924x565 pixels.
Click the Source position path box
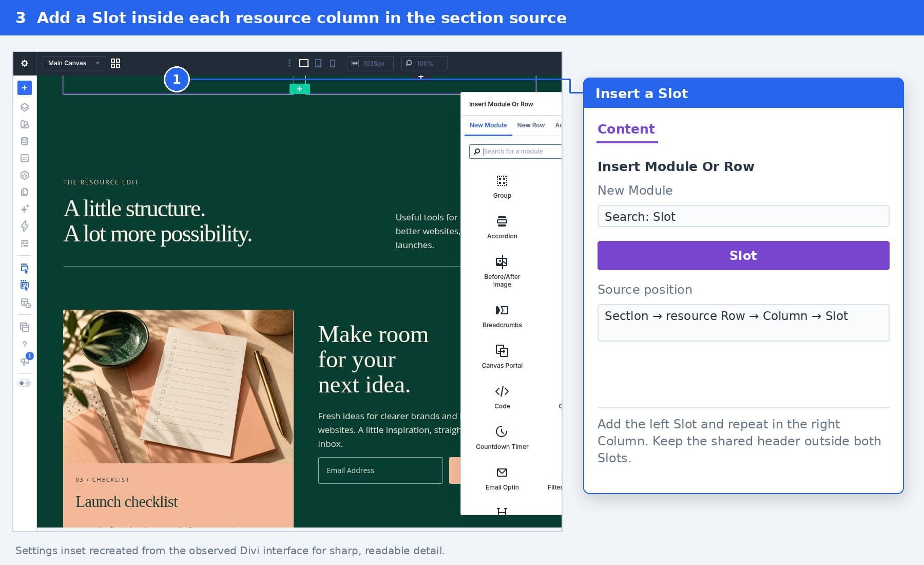click(x=743, y=323)
